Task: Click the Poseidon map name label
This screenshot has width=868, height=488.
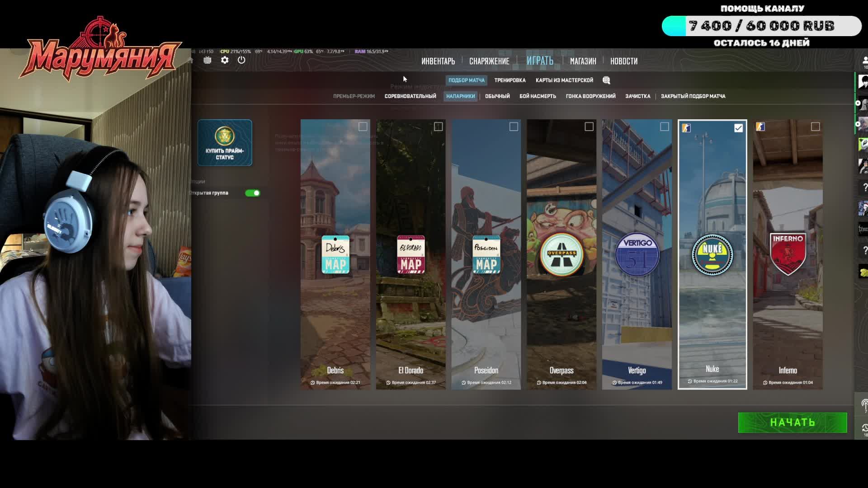Action: (x=486, y=371)
